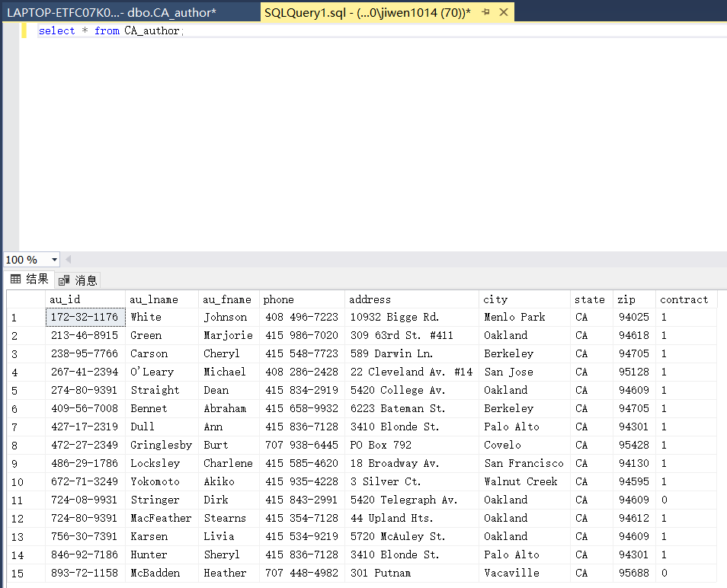Select the au_id column header
The image size is (727, 588).
click(x=85, y=299)
